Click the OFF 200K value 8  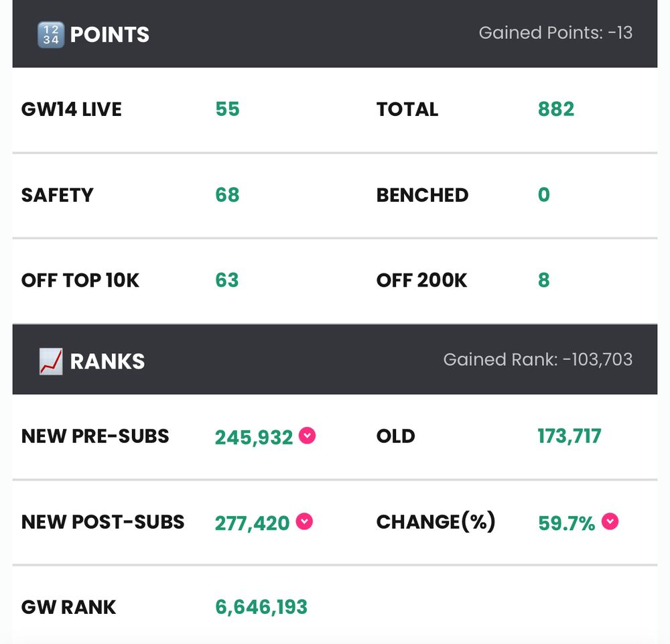point(544,280)
